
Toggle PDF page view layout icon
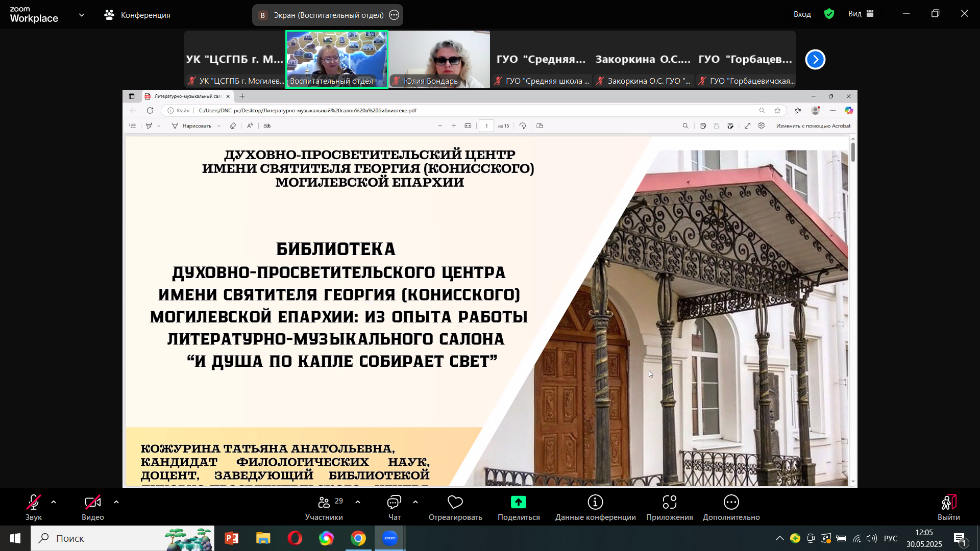coord(540,126)
